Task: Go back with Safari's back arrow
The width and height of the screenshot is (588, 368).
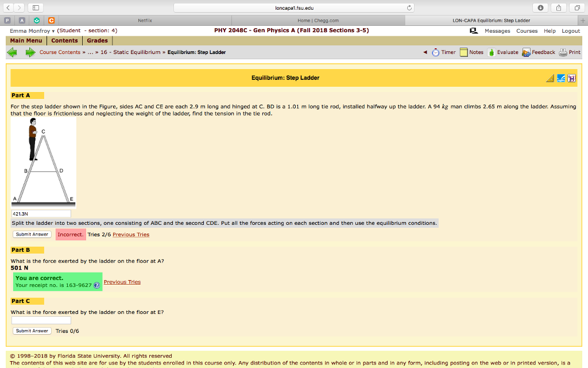Action: pyautogui.click(x=8, y=7)
